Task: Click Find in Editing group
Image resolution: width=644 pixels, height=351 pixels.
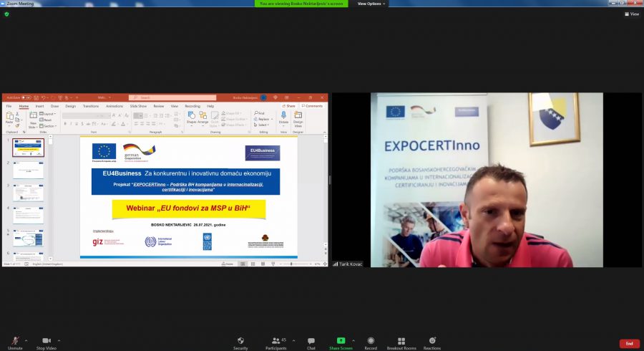Action: [259, 113]
